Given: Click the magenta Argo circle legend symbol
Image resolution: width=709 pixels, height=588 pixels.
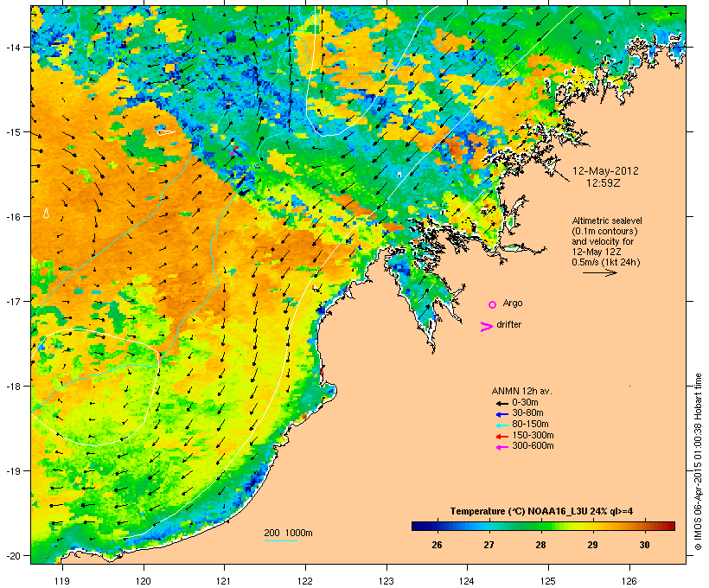Looking at the screenshot, I should point(493,305).
